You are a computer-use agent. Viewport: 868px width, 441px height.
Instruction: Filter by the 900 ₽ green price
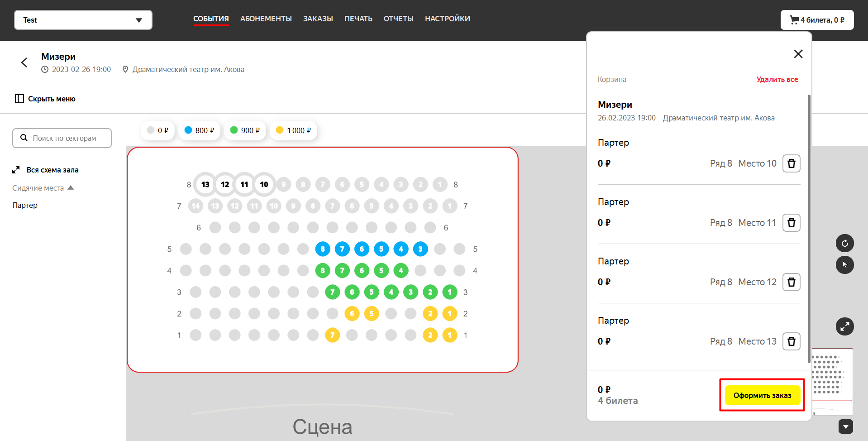coord(245,130)
